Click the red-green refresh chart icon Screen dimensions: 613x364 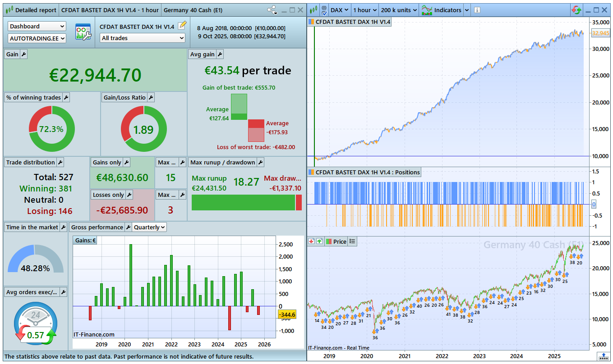576,10
